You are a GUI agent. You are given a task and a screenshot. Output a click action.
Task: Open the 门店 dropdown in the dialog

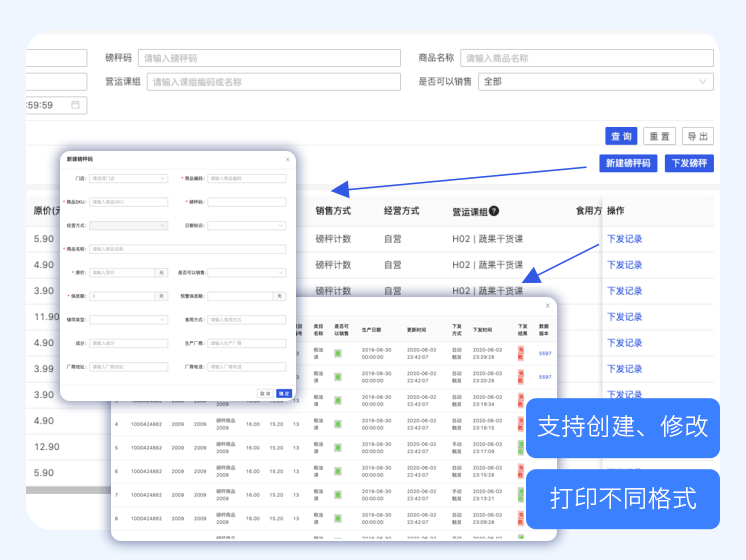click(129, 179)
